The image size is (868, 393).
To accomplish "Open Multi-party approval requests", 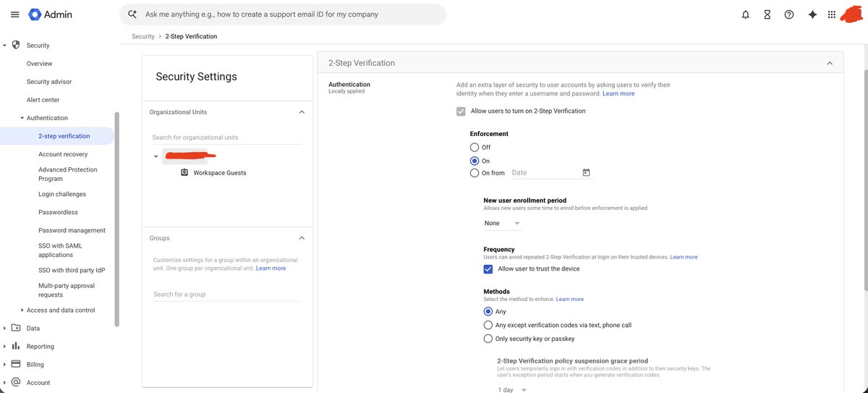I will tap(67, 290).
